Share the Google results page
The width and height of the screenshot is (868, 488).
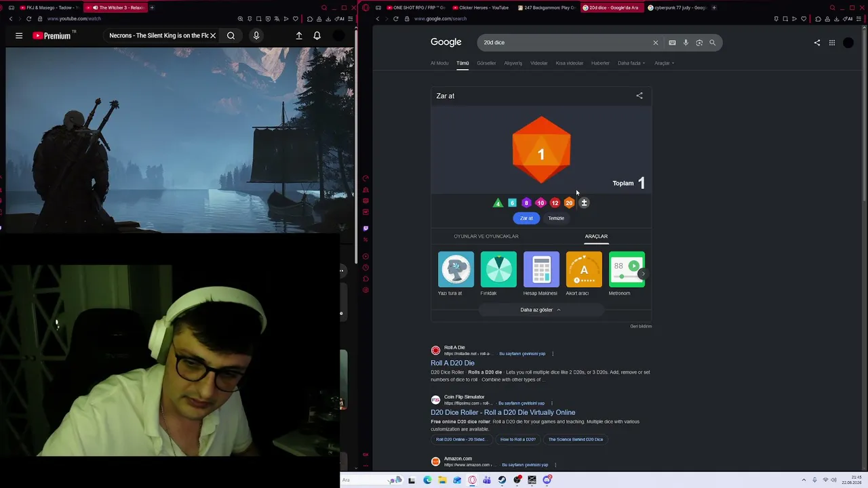pyautogui.click(x=817, y=43)
